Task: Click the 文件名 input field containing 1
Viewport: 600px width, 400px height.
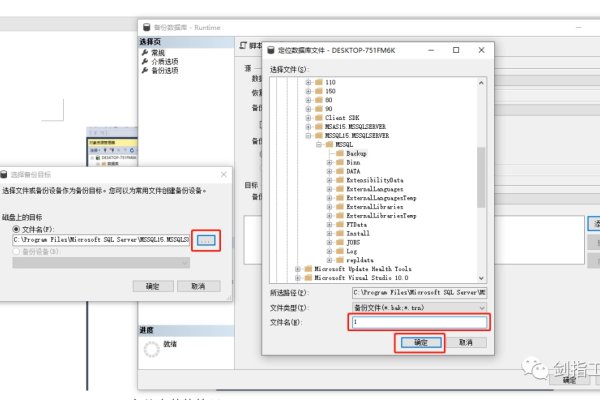Action: [419, 322]
